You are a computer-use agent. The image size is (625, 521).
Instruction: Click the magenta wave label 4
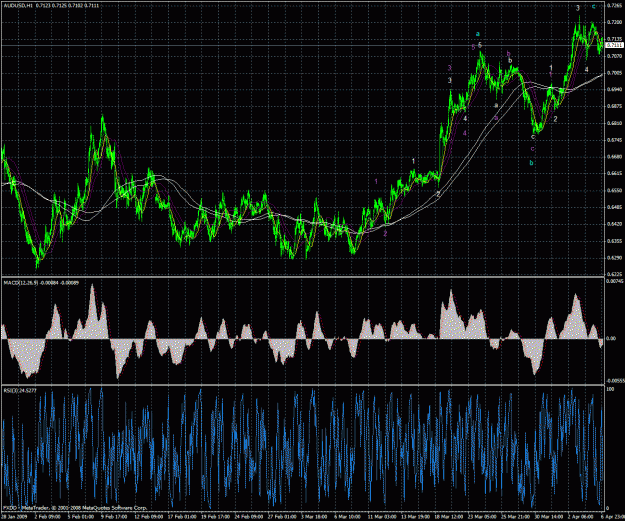tap(465, 133)
